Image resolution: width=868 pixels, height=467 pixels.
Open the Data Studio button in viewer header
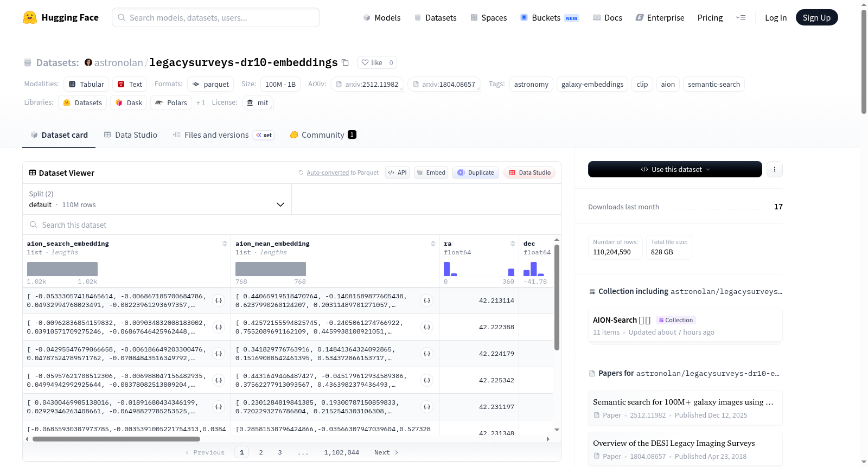[x=529, y=172]
